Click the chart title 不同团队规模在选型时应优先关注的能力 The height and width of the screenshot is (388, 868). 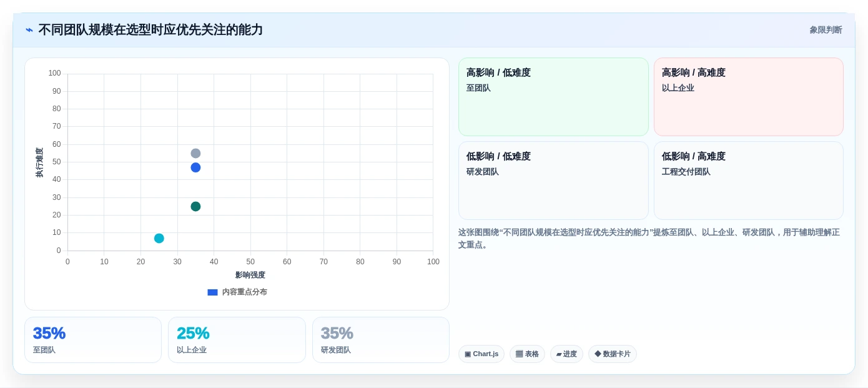pyautogui.click(x=150, y=30)
